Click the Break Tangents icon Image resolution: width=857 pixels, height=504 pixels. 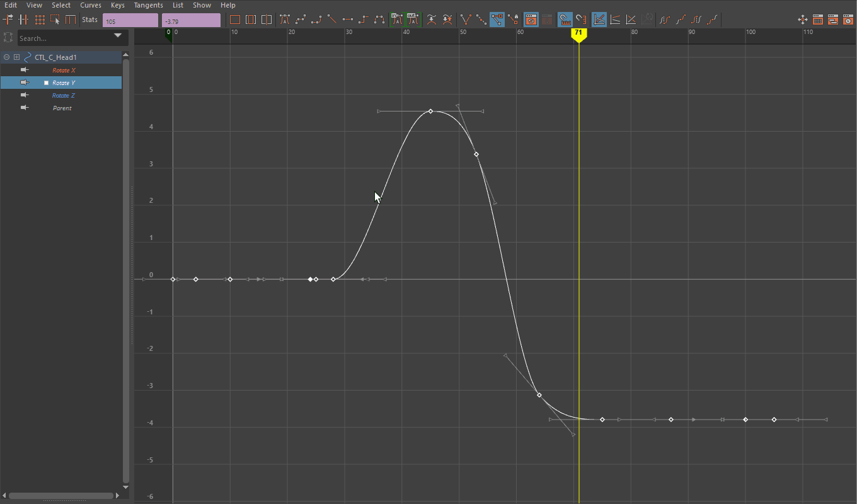[x=466, y=20]
